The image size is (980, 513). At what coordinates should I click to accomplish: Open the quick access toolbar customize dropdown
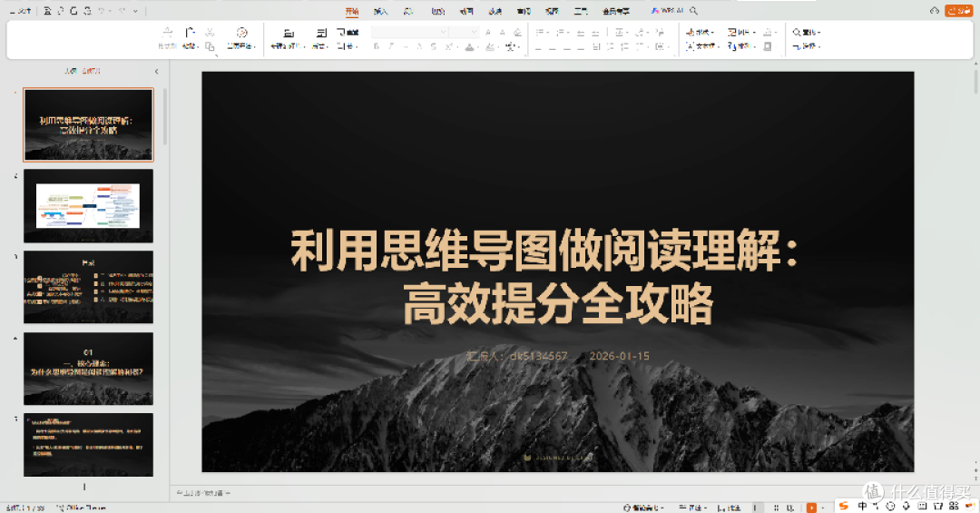pos(135,11)
